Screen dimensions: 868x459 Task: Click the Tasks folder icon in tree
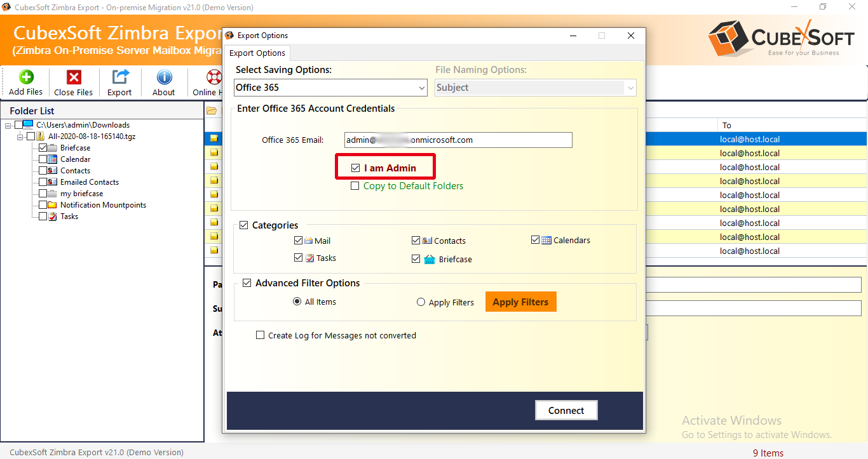pyautogui.click(x=53, y=216)
